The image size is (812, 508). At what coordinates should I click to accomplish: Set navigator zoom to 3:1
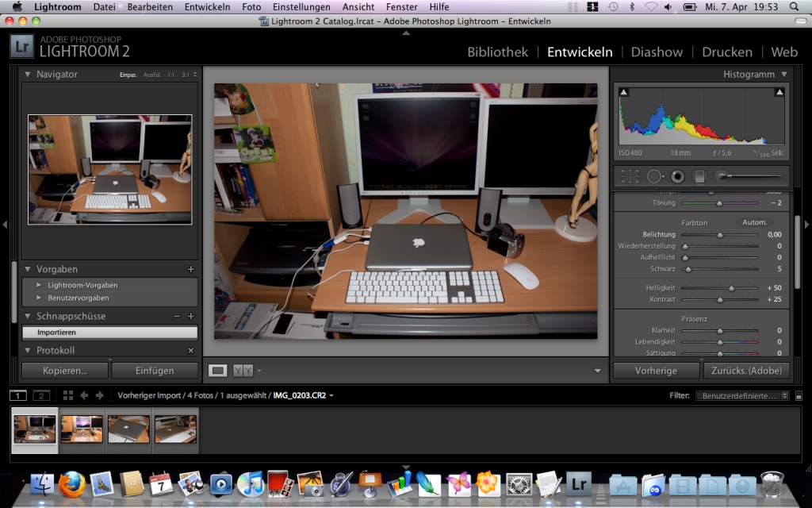click(x=186, y=75)
